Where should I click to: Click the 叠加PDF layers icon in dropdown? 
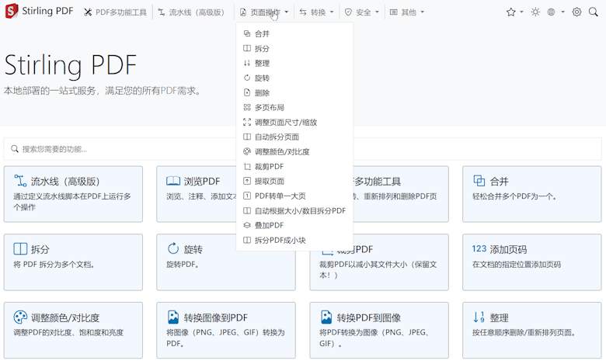(x=247, y=225)
